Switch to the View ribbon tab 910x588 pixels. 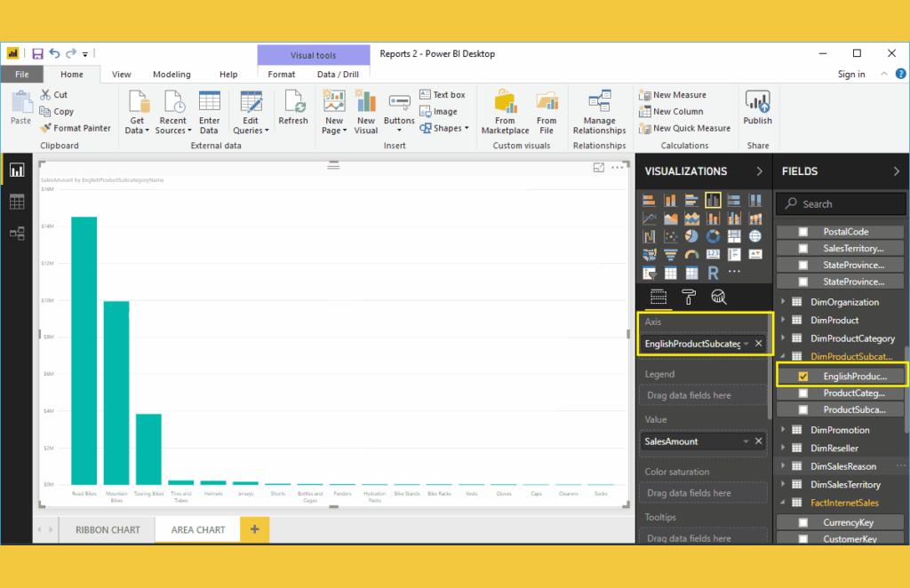(x=121, y=75)
